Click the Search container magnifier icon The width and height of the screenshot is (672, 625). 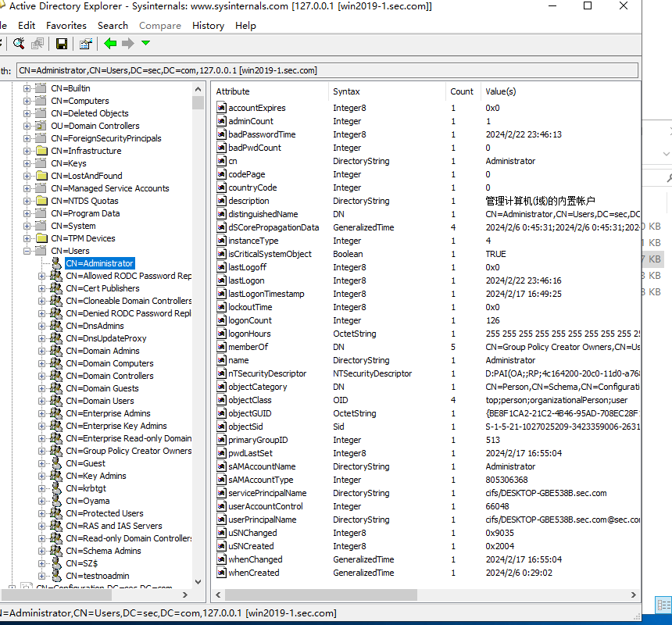click(x=19, y=44)
